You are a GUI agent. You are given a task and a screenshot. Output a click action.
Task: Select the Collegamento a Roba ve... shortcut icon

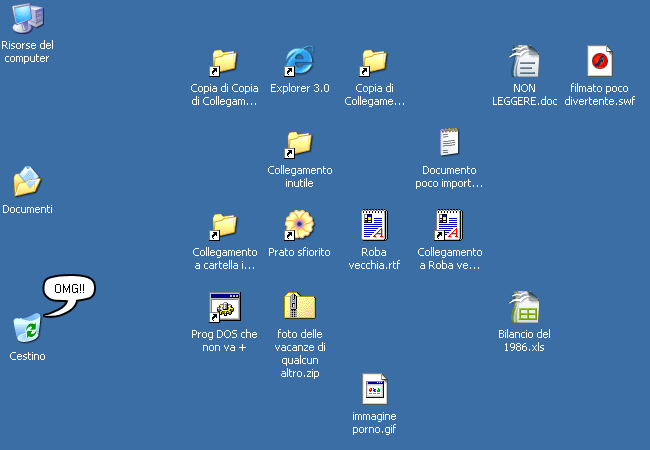click(x=449, y=225)
